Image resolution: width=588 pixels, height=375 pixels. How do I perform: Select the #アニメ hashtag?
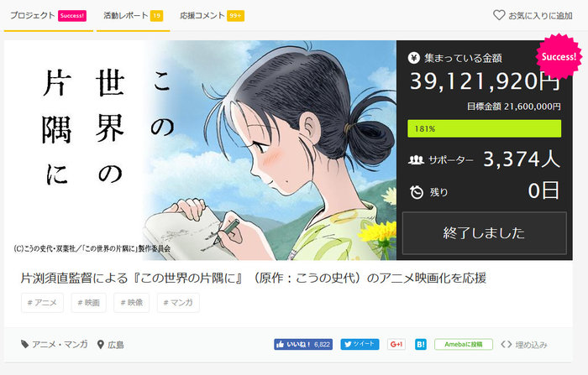tap(42, 303)
